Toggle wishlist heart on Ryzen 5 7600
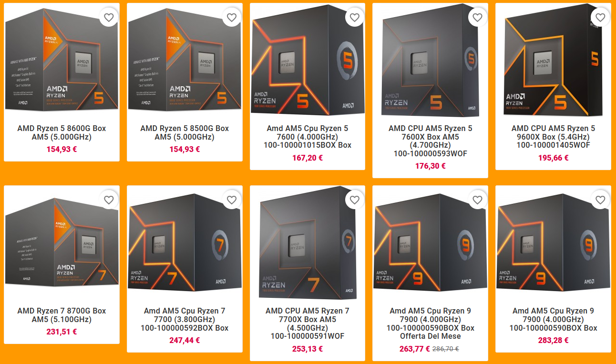616x364 pixels. (x=355, y=18)
